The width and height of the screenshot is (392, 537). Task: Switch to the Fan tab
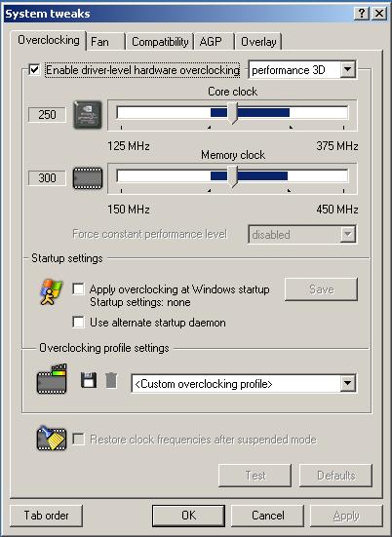pos(106,42)
